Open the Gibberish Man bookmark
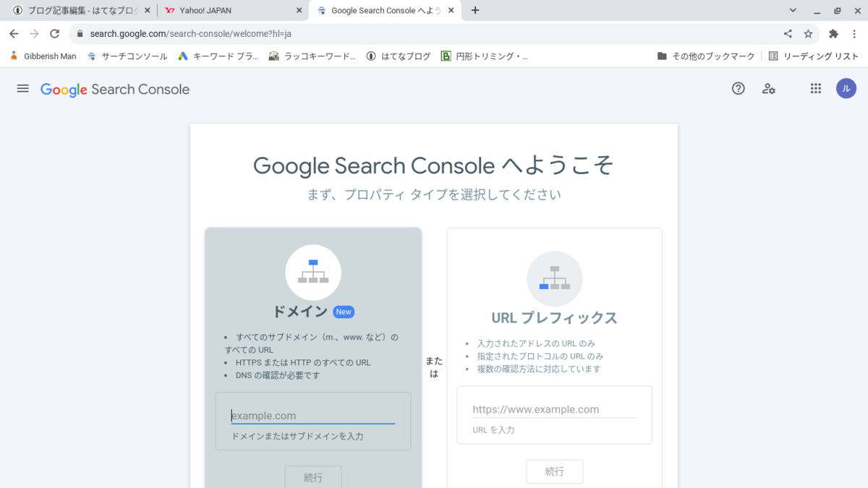This screenshot has width=868, height=488. click(x=43, y=56)
